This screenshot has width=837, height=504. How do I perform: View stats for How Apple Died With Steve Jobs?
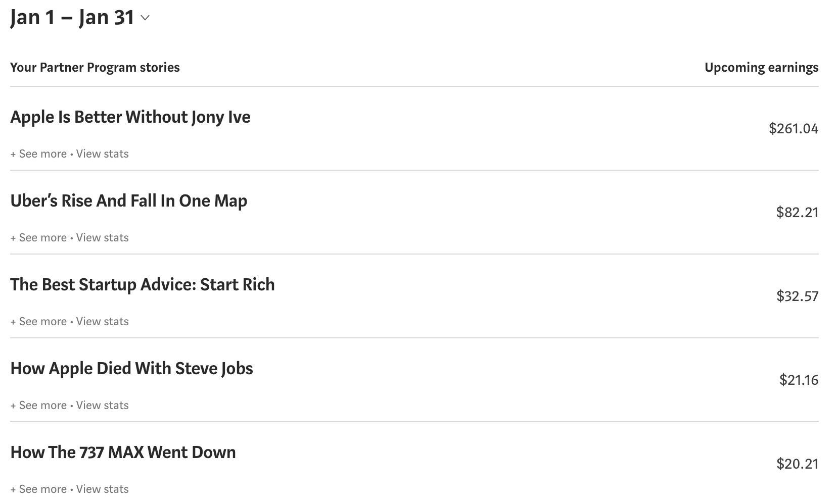pos(103,406)
